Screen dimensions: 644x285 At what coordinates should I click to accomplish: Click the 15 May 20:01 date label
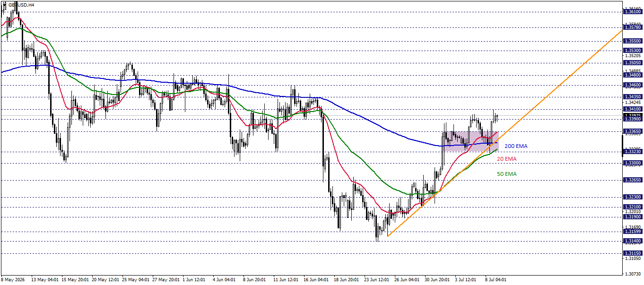(x=75, y=280)
